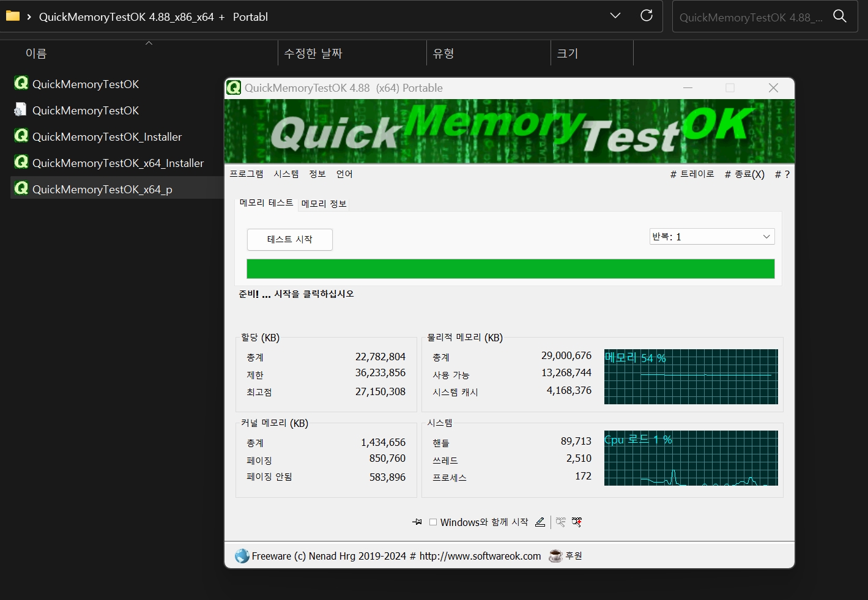Click the green Q icon of QuickMemoryTestOK_x64_p
Image resolution: width=868 pixels, height=600 pixels.
click(21, 188)
